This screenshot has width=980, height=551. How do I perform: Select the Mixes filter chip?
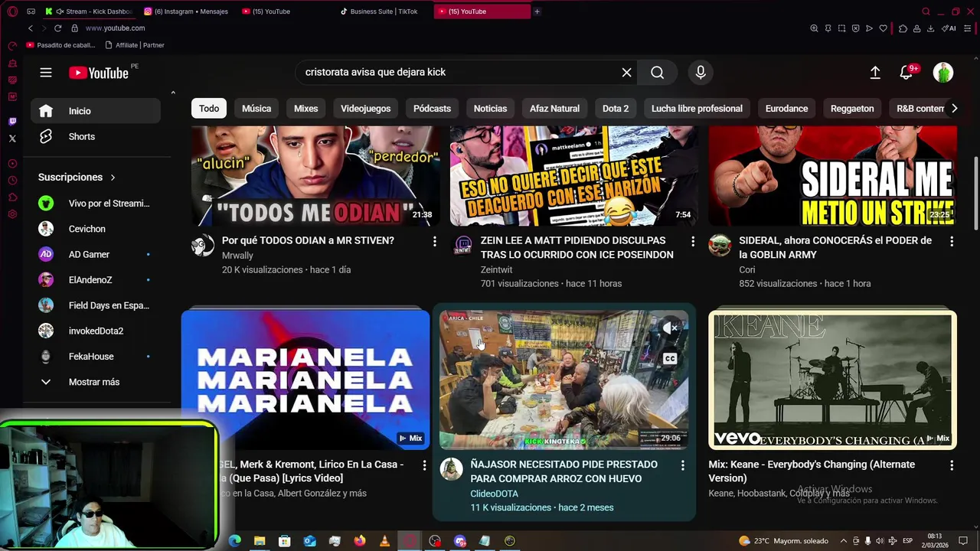point(305,108)
